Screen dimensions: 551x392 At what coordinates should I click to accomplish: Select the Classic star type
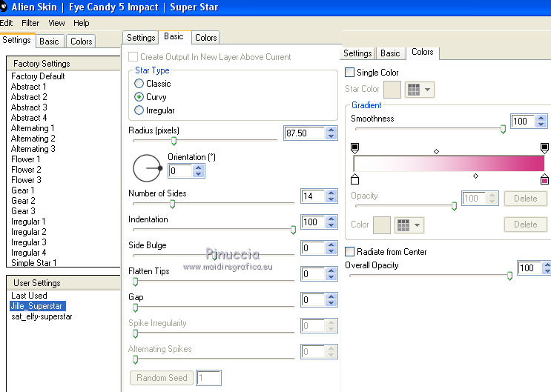click(x=139, y=84)
